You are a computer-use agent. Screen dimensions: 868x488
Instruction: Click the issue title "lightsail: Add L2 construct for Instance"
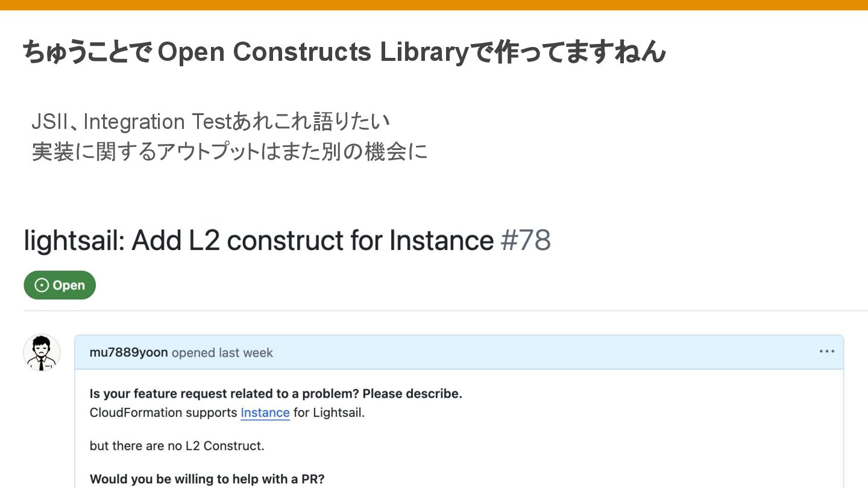259,240
